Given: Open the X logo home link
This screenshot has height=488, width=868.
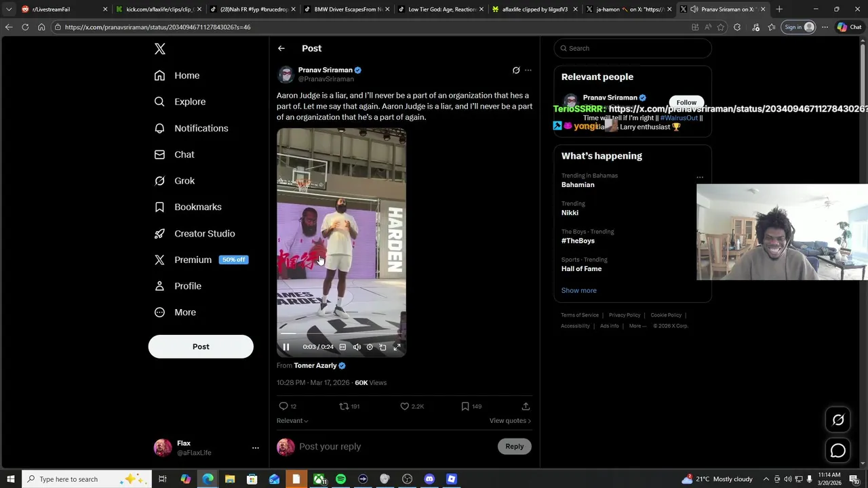Looking at the screenshot, I should [160, 49].
